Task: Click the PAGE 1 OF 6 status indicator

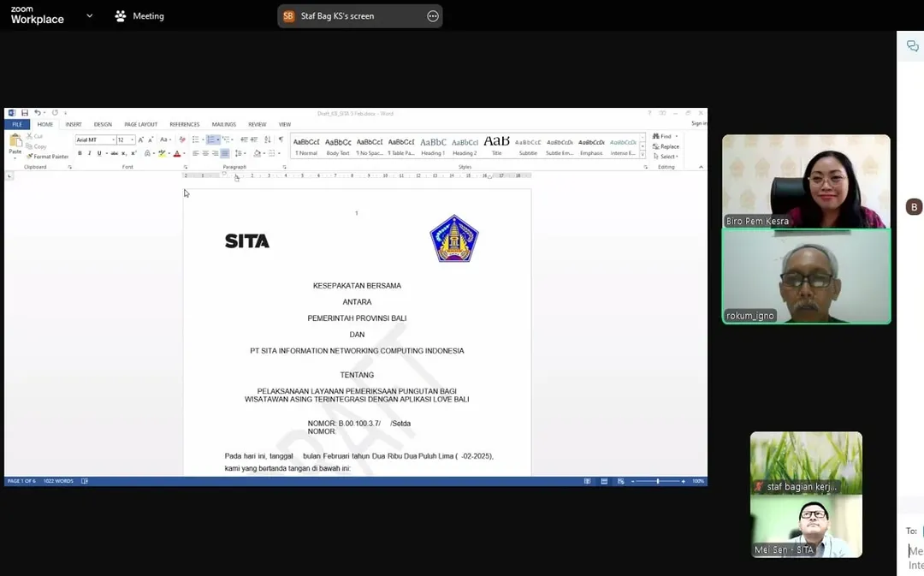Action: pos(21,481)
